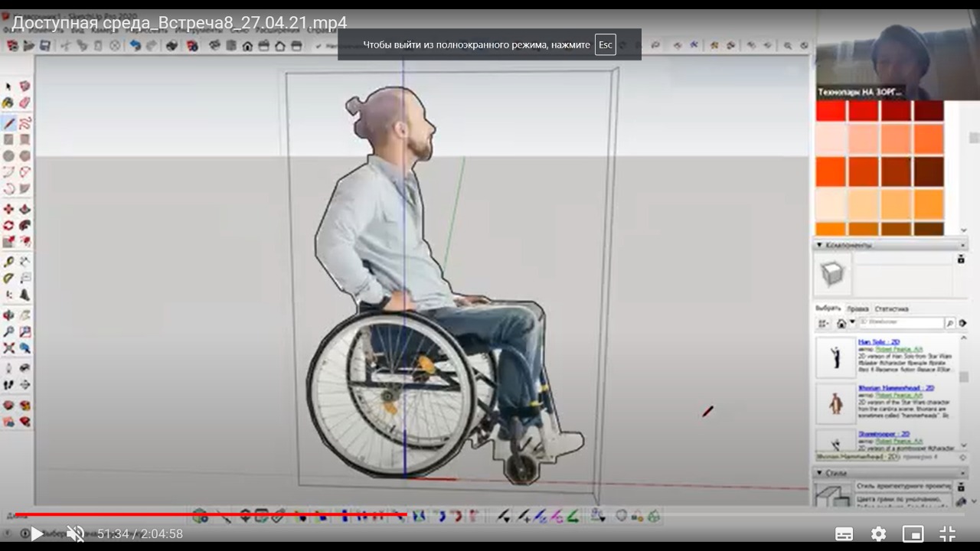Click the Han Solo component thumbnail

pyautogui.click(x=835, y=357)
